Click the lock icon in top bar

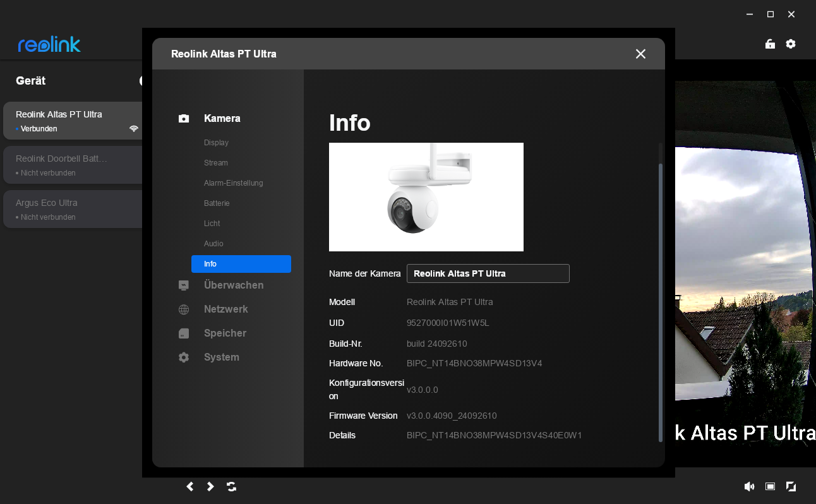[770, 44]
